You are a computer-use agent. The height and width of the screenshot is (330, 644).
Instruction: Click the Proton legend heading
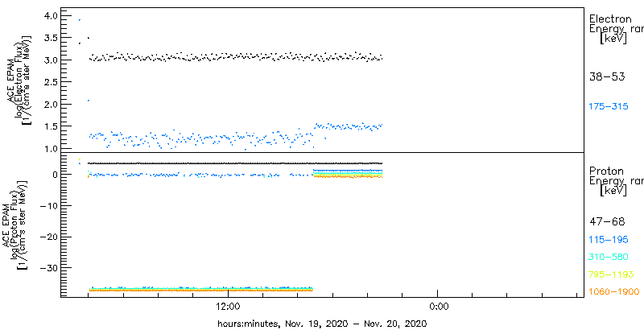click(x=606, y=171)
